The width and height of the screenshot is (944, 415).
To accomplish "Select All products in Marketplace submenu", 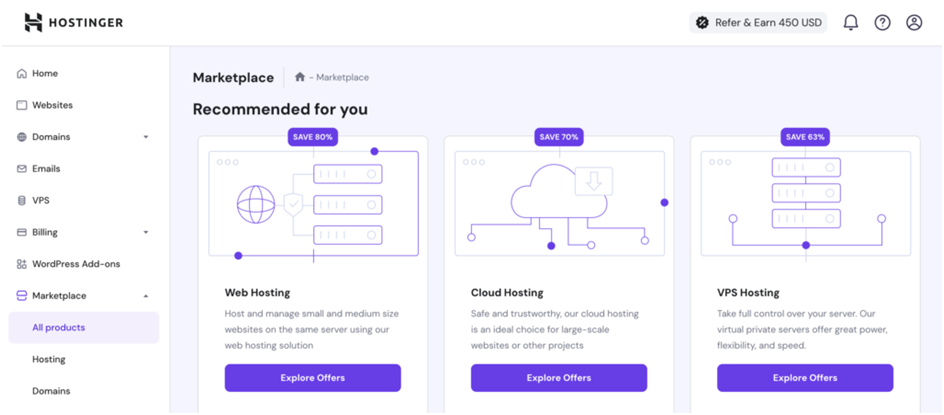I will (59, 328).
